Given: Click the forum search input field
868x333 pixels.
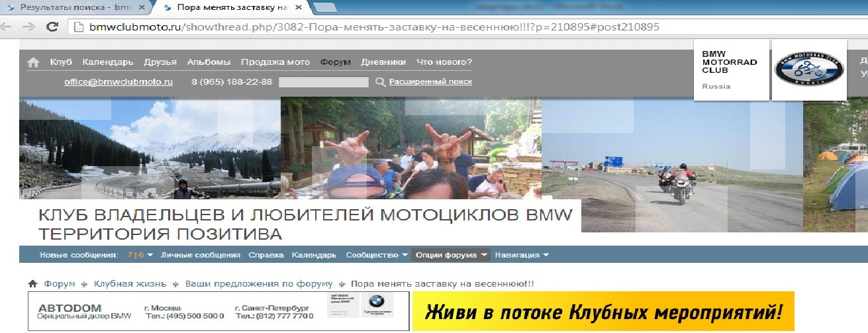Looking at the screenshot, I should [323, 82].
